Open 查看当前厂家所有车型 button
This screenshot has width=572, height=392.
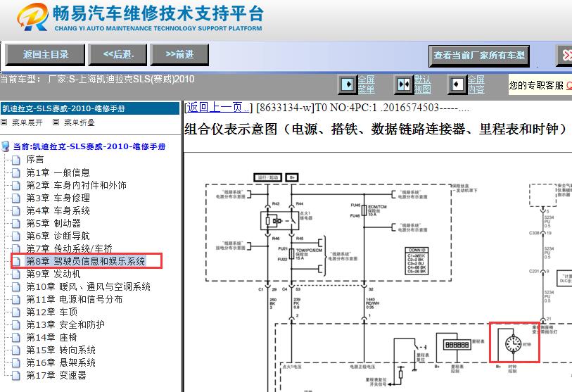tap(479, 56)
